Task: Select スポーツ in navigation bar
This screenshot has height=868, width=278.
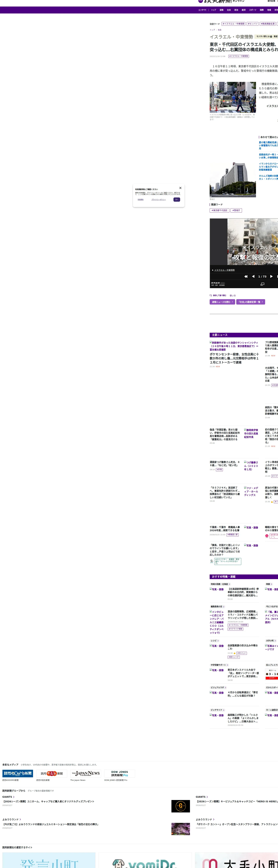Action: [253, 10]
